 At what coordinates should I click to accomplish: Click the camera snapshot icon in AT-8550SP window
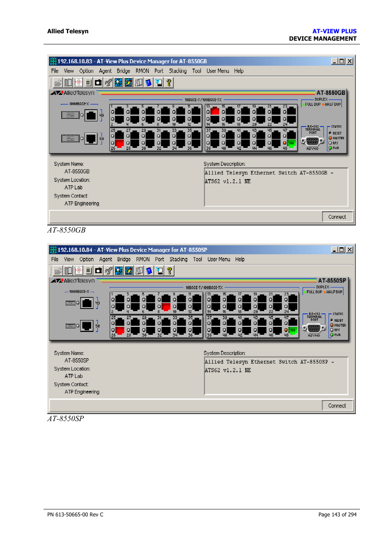[99, 271]
